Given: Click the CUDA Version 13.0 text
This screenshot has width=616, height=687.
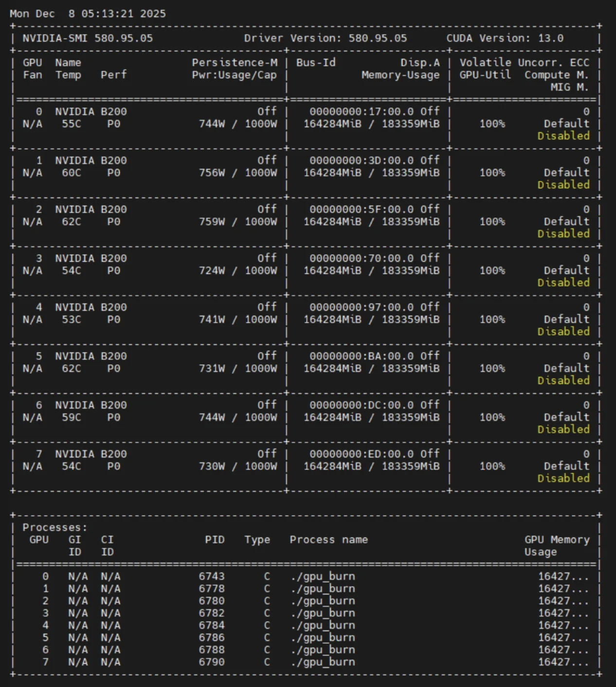Looking at the screenshot, I should [505, 38].
